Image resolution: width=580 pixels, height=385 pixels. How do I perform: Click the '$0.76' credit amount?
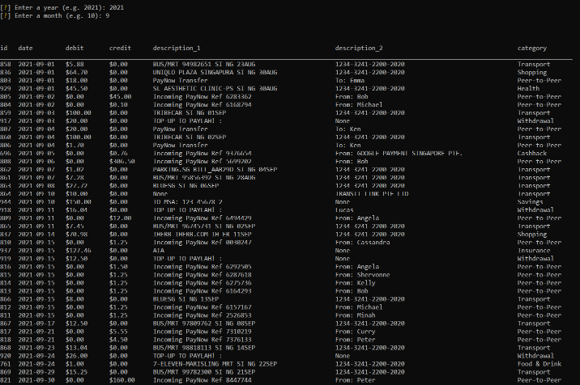tap(118, 153)
